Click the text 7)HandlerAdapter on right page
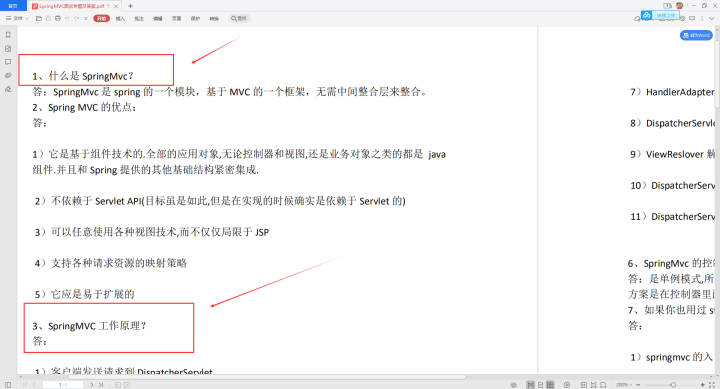The width and height of the screenshot is (720, 389). coord(672,92)
